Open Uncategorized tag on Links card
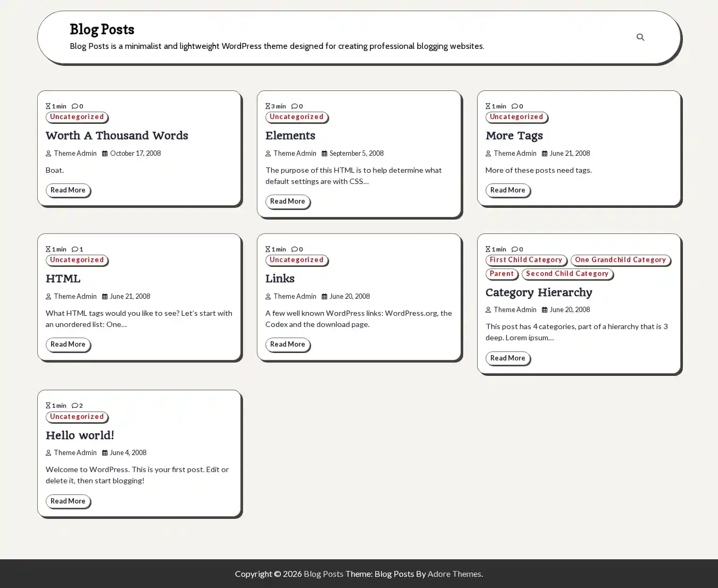Viewport: 718px width, 588px height. pyautogui.click(x=297, y=260)
